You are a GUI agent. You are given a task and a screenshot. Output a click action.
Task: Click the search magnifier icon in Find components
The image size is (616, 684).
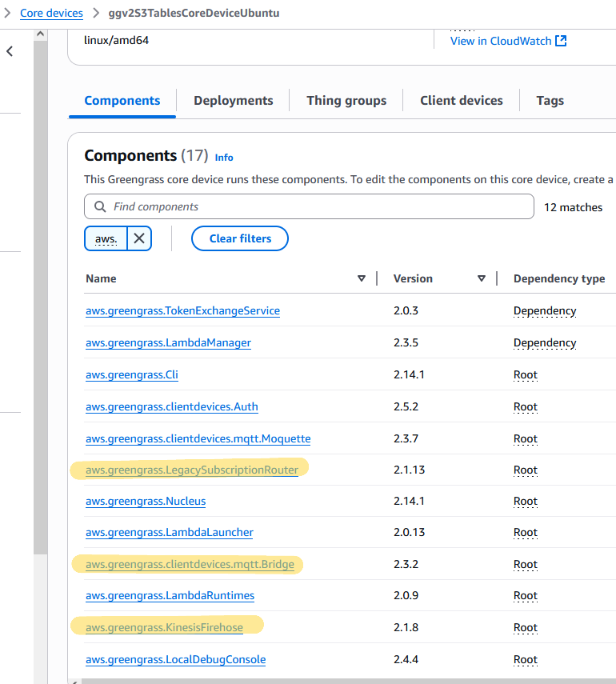pos(100,206)
